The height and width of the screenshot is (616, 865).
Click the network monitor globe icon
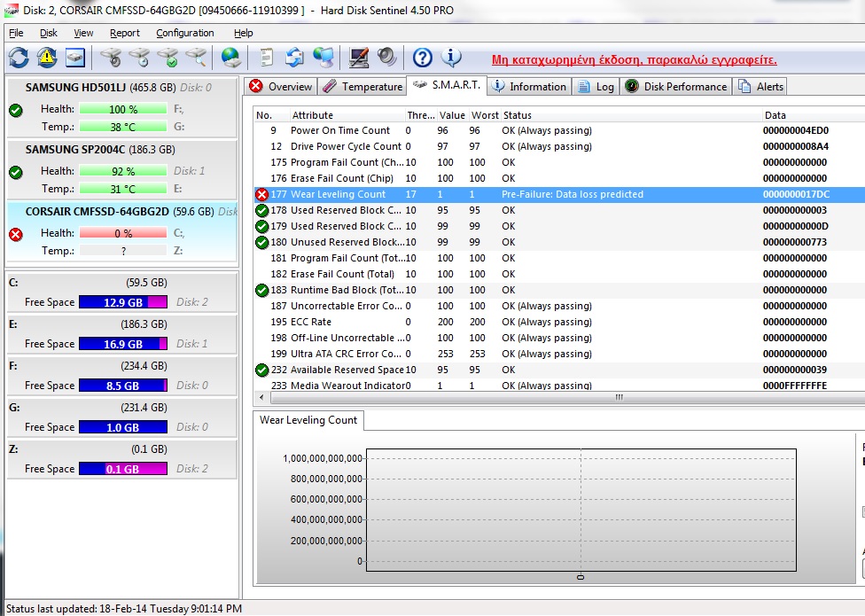323,58
